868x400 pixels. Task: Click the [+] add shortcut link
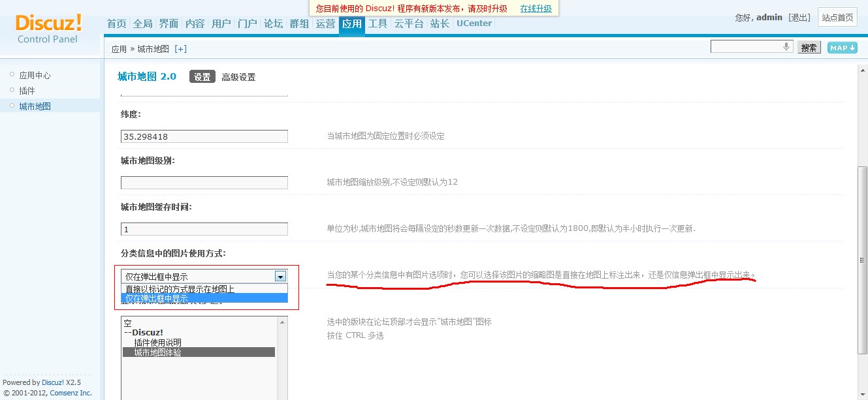tap(180, 49)
